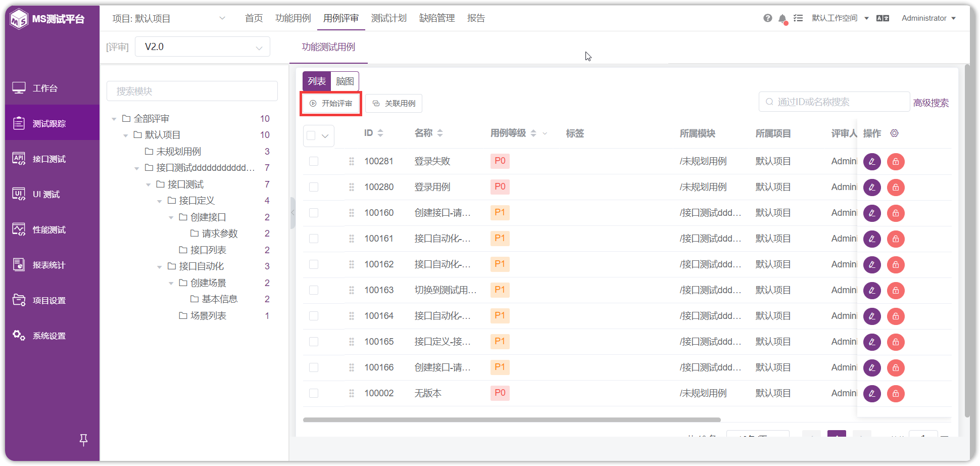Edit case 100160 with the purple icon
This screenshot has height=466, width=980.
tap(872, 213)
